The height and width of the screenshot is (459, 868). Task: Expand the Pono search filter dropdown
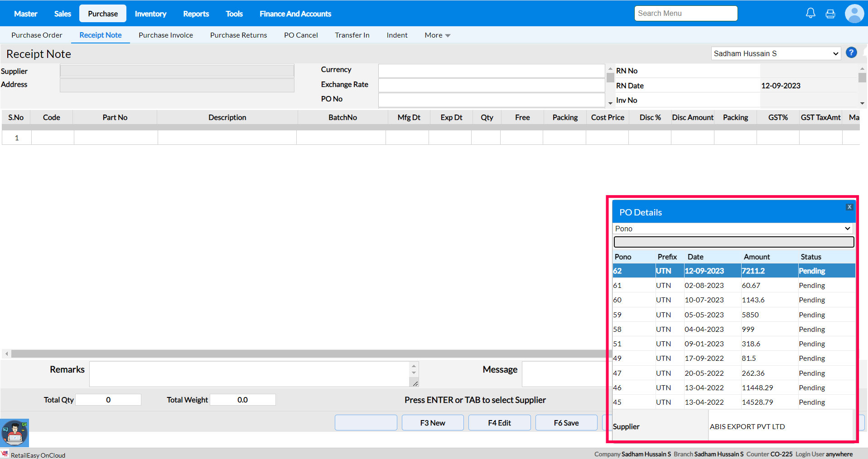coord(733,229)
